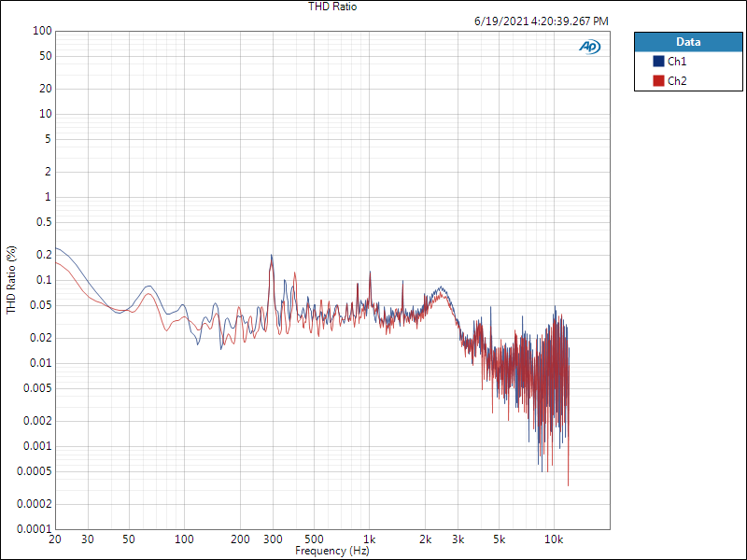Viewport: 747px width, 560px height.
Task: Click the 1k tick on frequency axis
Action: pos(370,540)
